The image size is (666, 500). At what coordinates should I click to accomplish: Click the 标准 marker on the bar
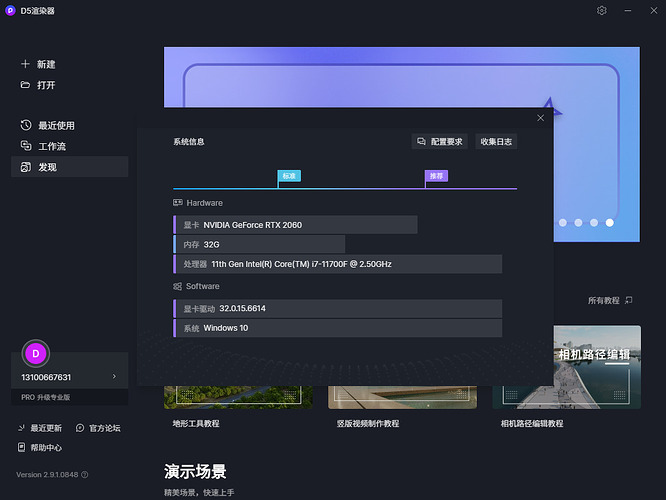[289, 176]
